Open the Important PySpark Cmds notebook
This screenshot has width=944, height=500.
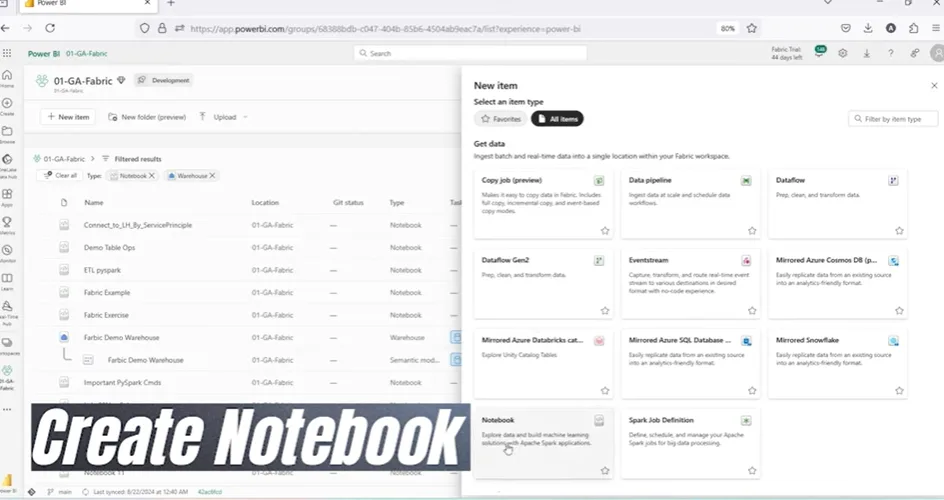click(122, 383)
